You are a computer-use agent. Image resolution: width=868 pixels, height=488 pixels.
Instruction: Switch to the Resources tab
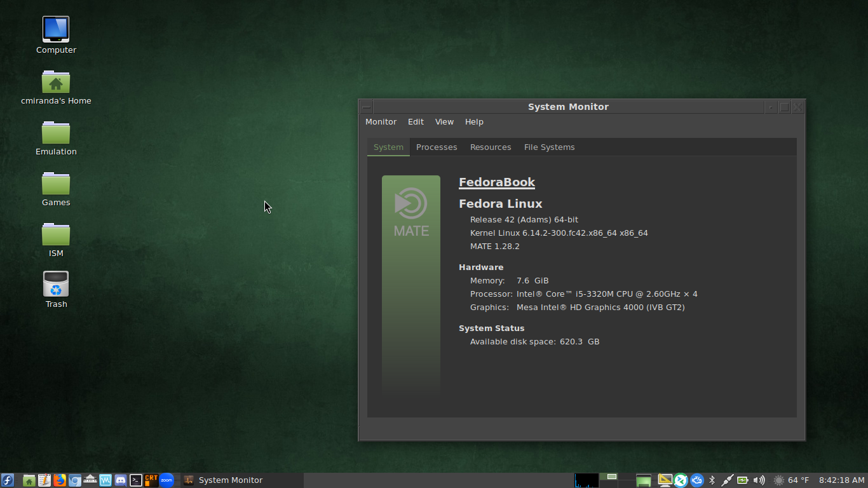(491, 147)
